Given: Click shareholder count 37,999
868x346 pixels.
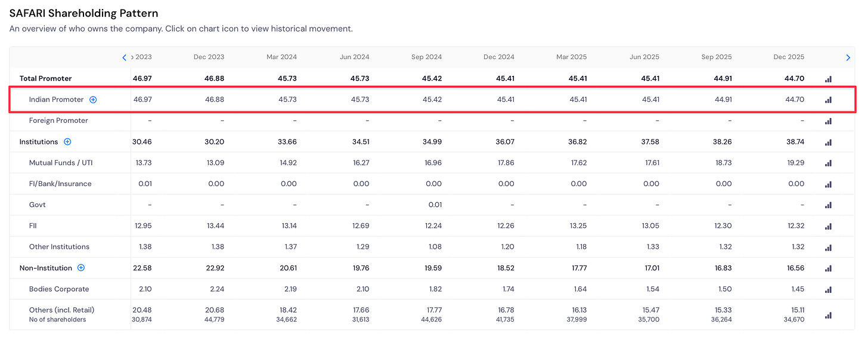Looking at the screenshot, I should (577, 320).
